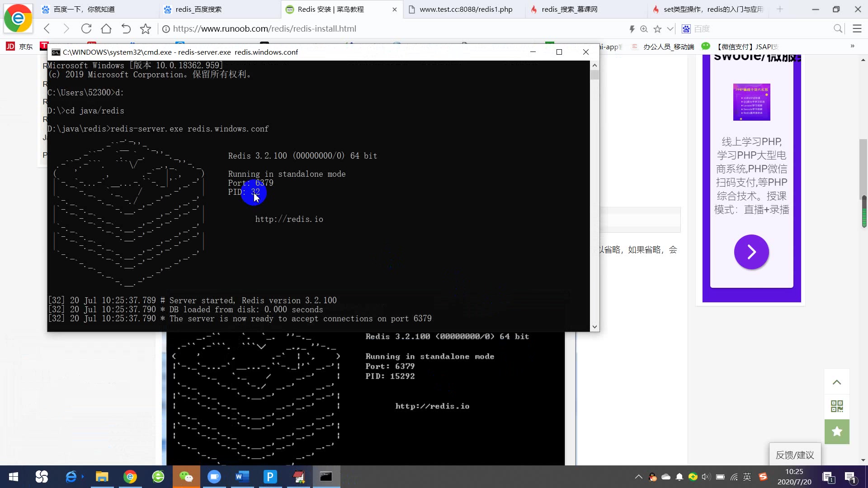Click the undo/restore closed tab icon
This screenshot has width=868, height=488.
coord(126,29)
